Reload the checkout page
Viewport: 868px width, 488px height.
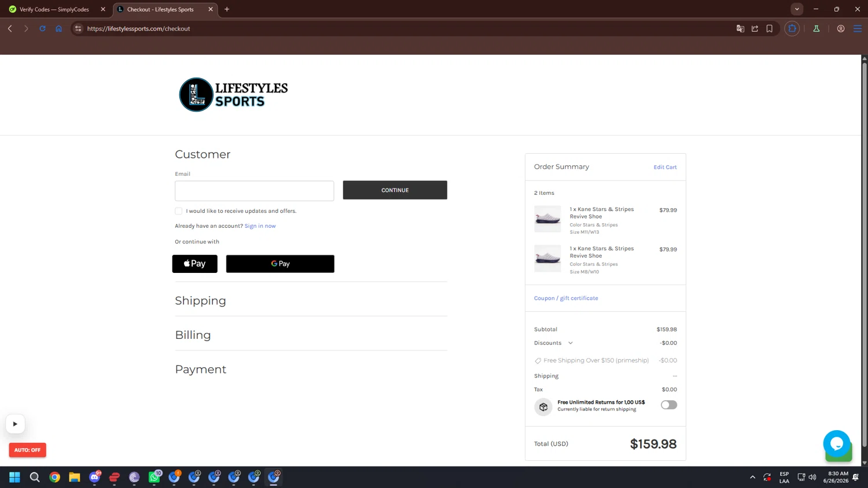42,28
